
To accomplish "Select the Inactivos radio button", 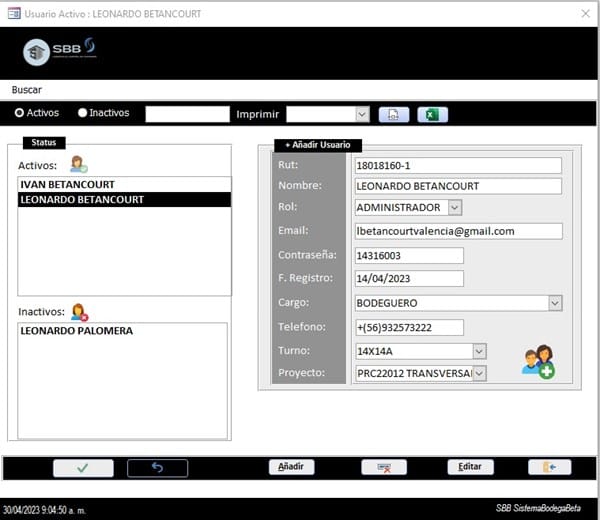I will click(x=82, y=113).
